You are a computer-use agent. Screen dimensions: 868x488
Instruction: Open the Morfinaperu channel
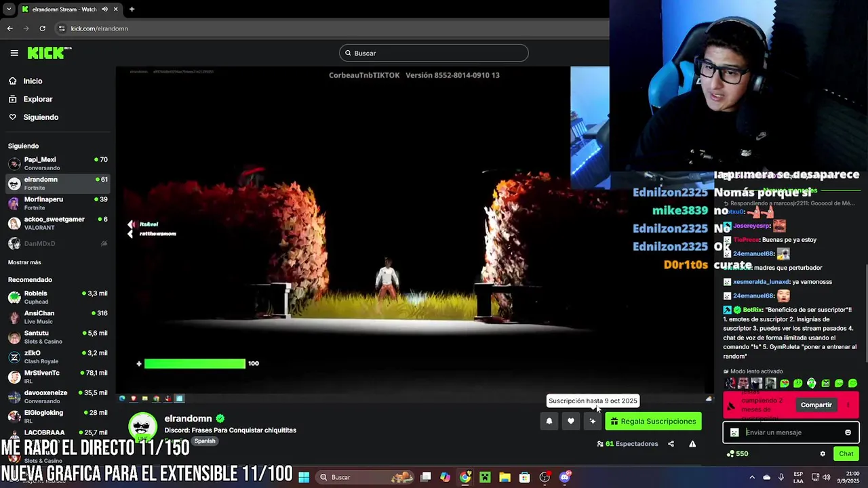click(x=58, y=203)
